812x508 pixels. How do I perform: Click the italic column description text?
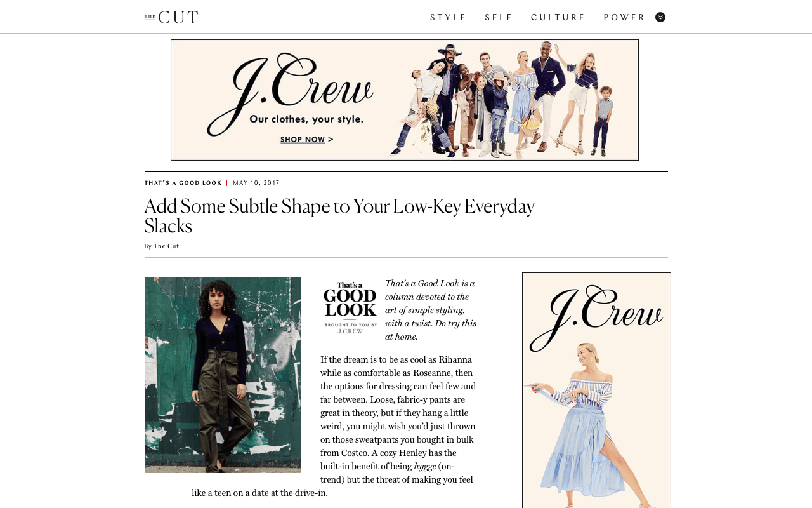pos(431,310)
